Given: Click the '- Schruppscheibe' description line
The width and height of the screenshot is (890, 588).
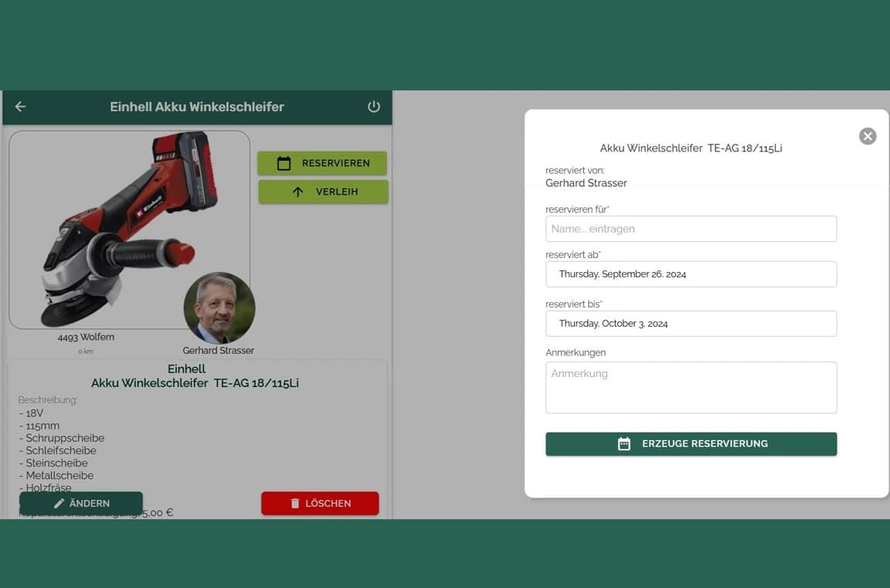Looking at the screenshot, I should [x=62, y=438].
